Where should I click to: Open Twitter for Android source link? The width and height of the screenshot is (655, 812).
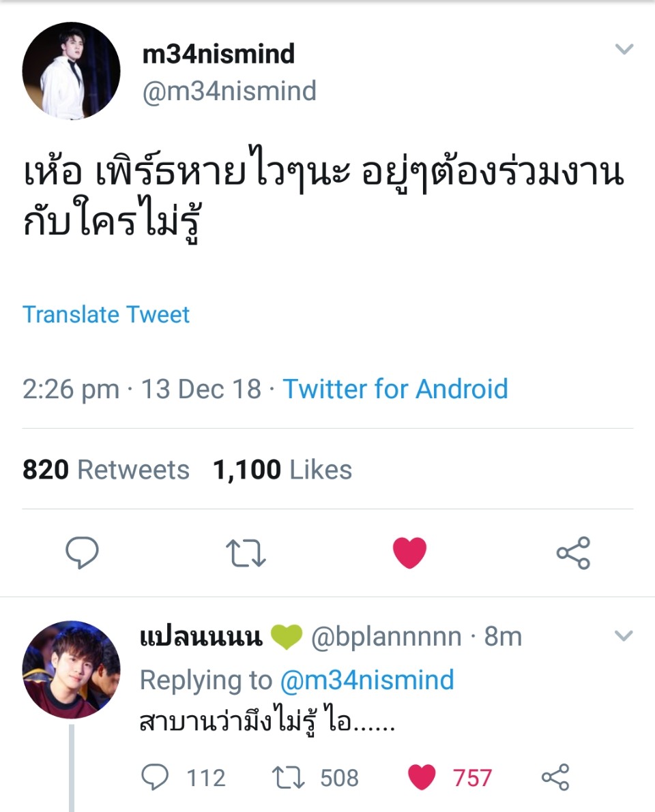click(x=396, y=389)
